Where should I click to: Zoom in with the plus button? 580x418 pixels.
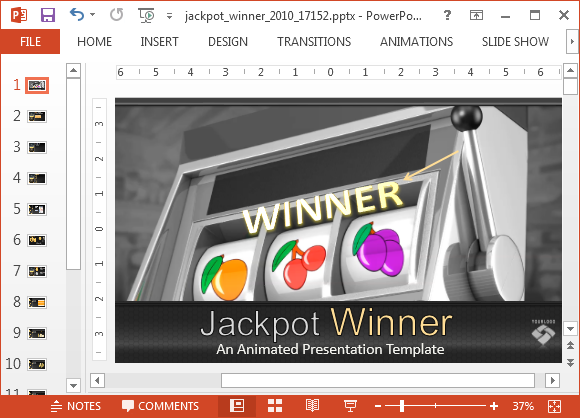tap(493, 406)
